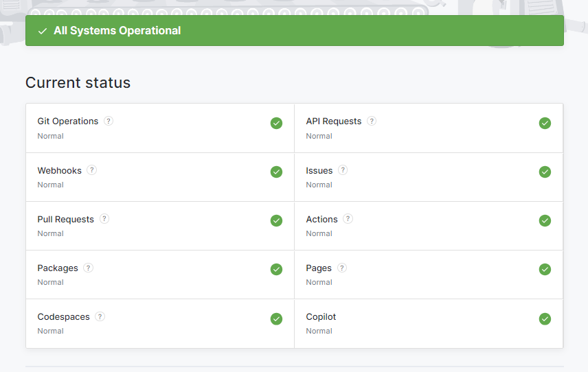Click the Normal status under Pull Requests
The image size is (588, 372).
click(51, 233)
